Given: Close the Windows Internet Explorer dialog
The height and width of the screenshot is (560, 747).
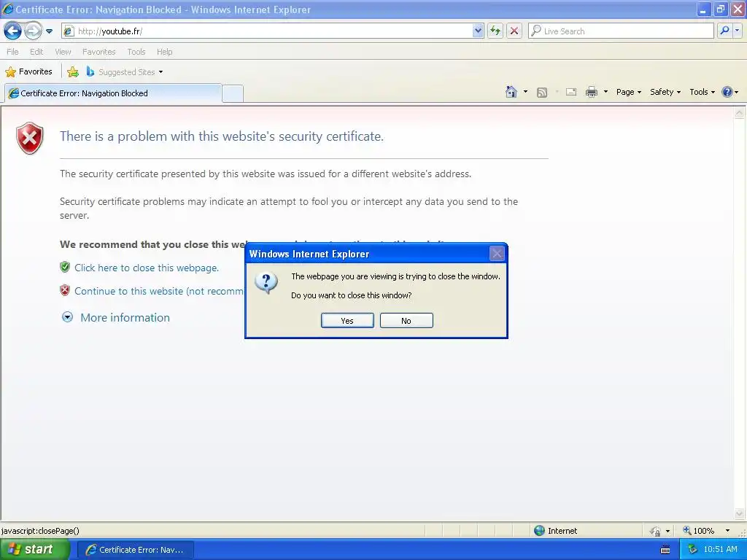Looking at the screenshot, I should pos(497,254).
